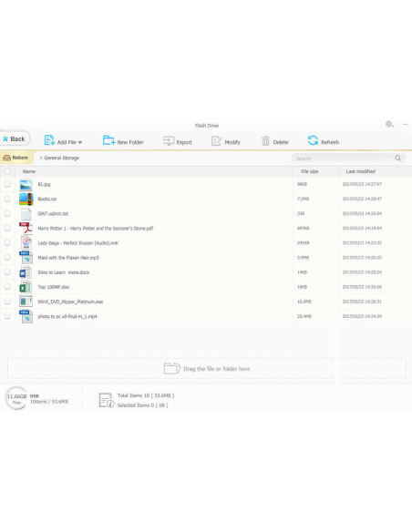The width and height of the screenshot is (412, 532).
Task: Check the box for Top 100MF.xlsx
Action: click(x=7, y=287)
